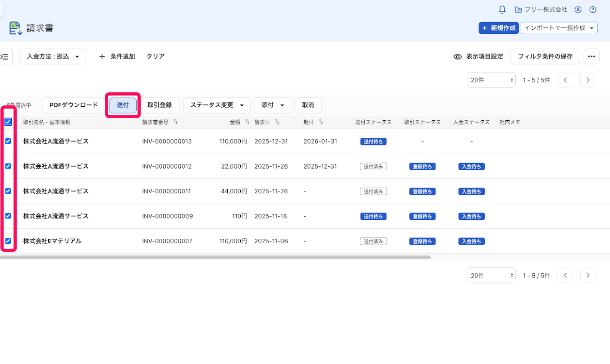Toggle the filter panel list icon
This screenshot has width=610, height=364.
[x=5, y=57]
